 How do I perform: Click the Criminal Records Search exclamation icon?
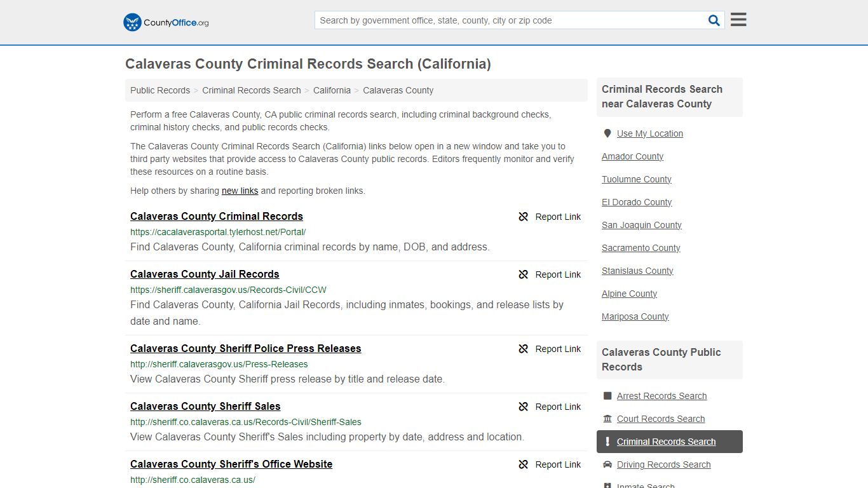(607, 442)
